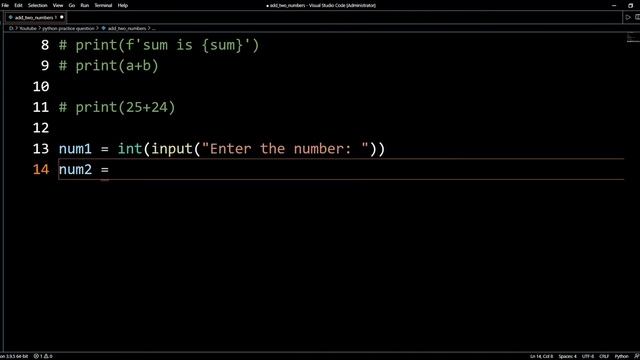Click the Python icon on the editor tab
The width and height of the screenshot is (640, 360).
click(x=11, y=18)
